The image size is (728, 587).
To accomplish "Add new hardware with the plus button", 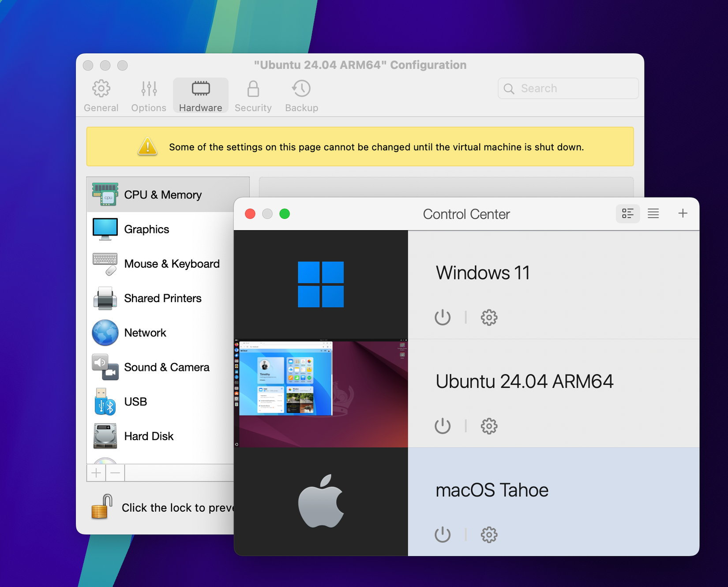I will click(96, 472).
